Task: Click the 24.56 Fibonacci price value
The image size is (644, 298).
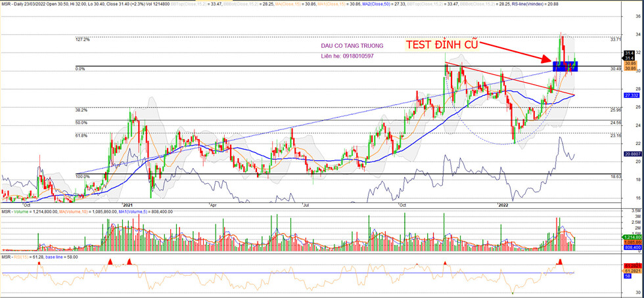Action: pyautogui.click(x=616, y=123)
